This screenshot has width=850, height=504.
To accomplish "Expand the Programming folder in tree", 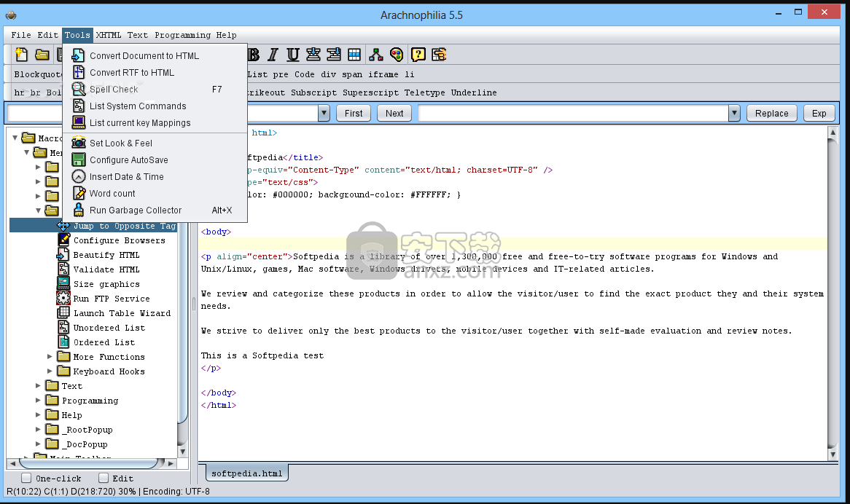I will click(x=38, y=400).
